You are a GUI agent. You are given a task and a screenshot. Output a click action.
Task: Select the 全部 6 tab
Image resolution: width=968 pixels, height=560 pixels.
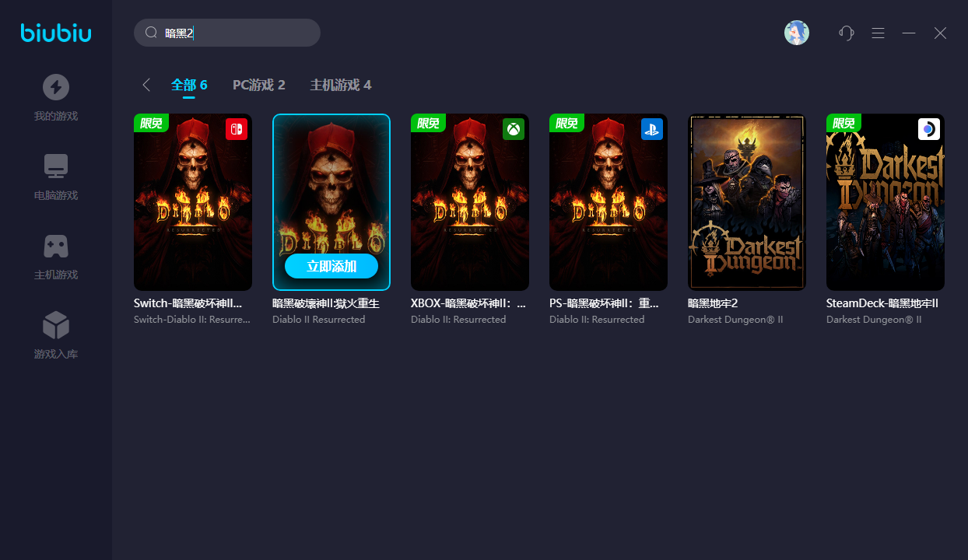tap(189, 85)
